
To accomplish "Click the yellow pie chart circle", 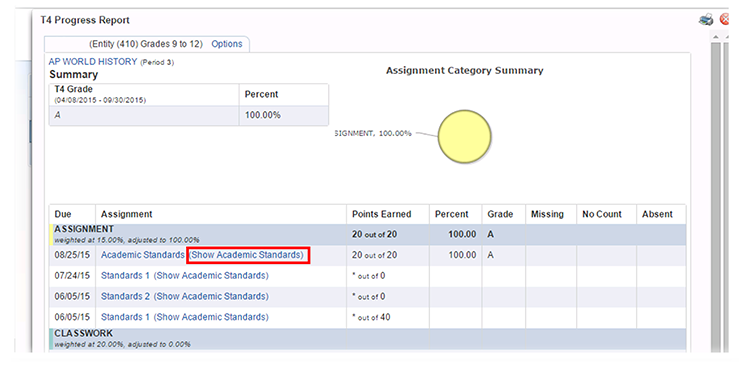I will 464,137.
